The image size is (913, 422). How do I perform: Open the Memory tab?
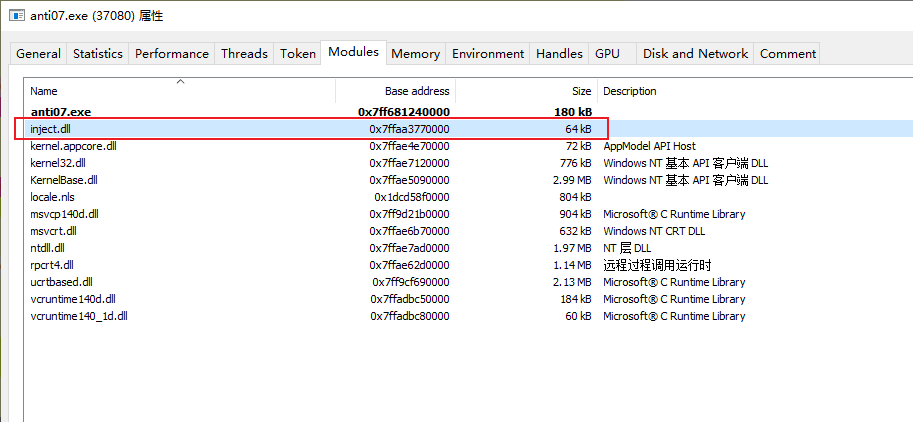415,54
